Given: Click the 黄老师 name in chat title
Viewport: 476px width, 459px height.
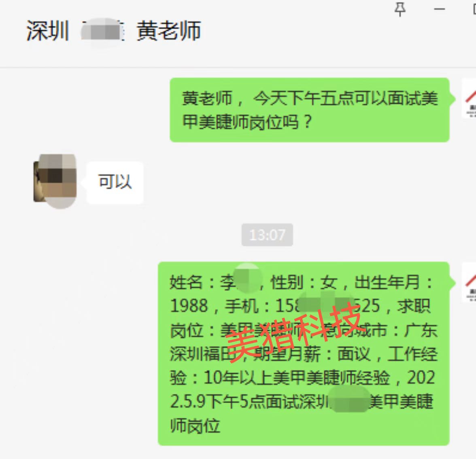Looking at the screenshot, I should [168, 31].
